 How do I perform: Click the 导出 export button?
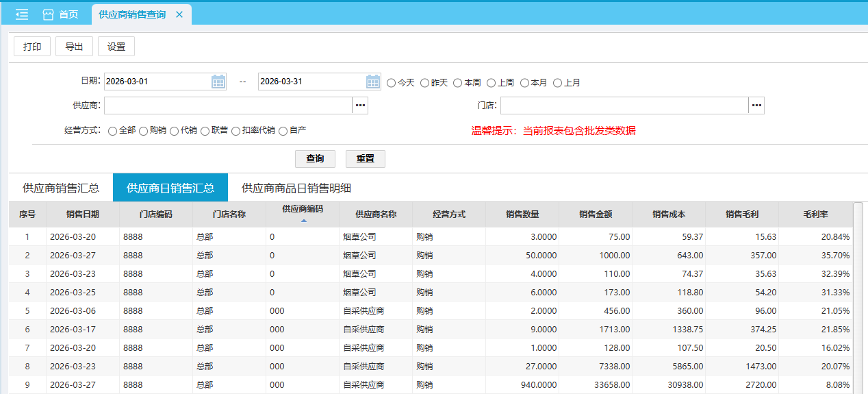74,47
